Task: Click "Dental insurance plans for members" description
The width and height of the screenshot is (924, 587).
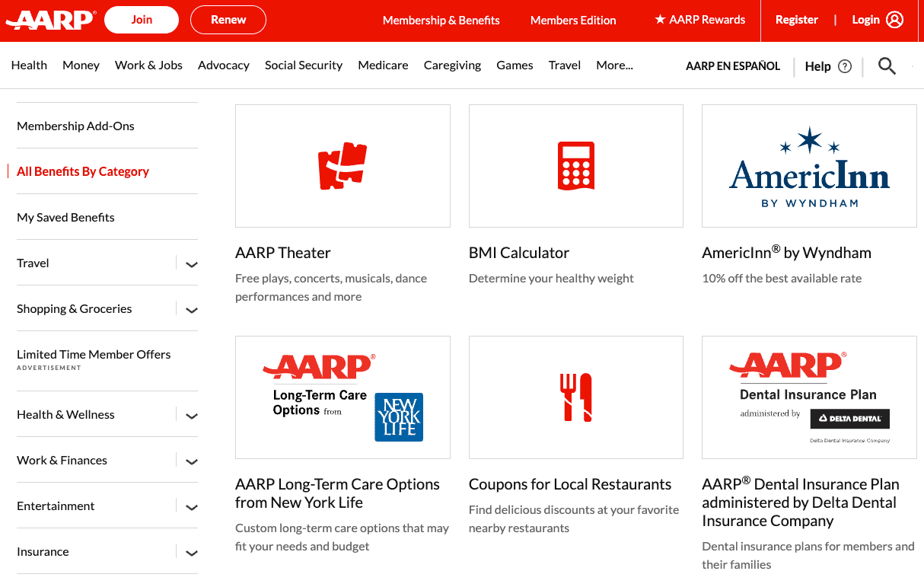Action: pos(808,556)
